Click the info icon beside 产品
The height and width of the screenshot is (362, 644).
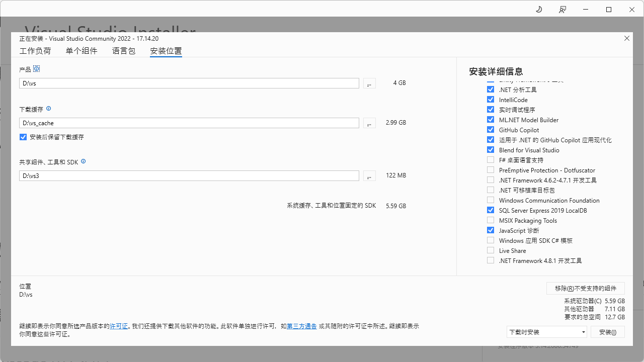pos(36,69)
